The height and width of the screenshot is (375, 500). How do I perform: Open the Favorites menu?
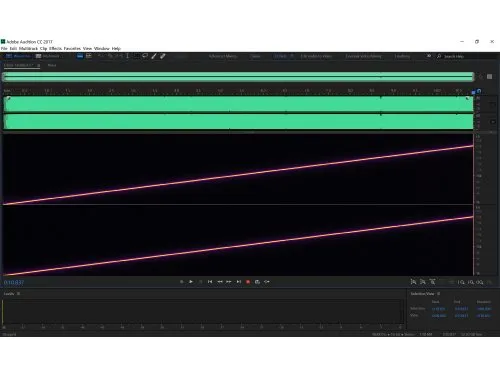tap(72, 49)
